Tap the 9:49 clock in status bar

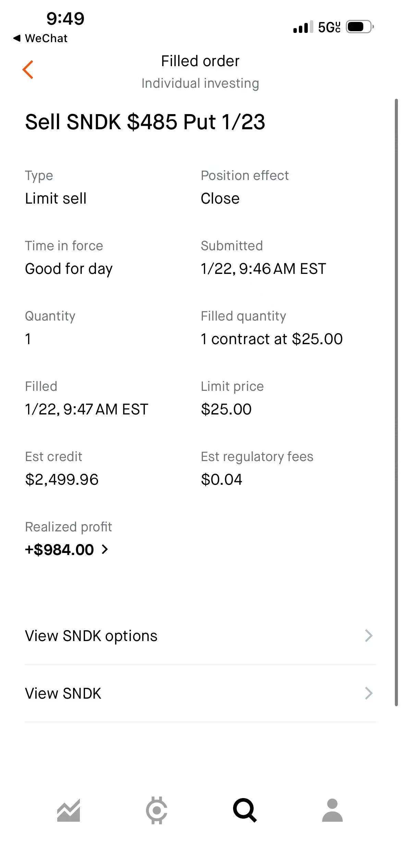click(65, 19)
